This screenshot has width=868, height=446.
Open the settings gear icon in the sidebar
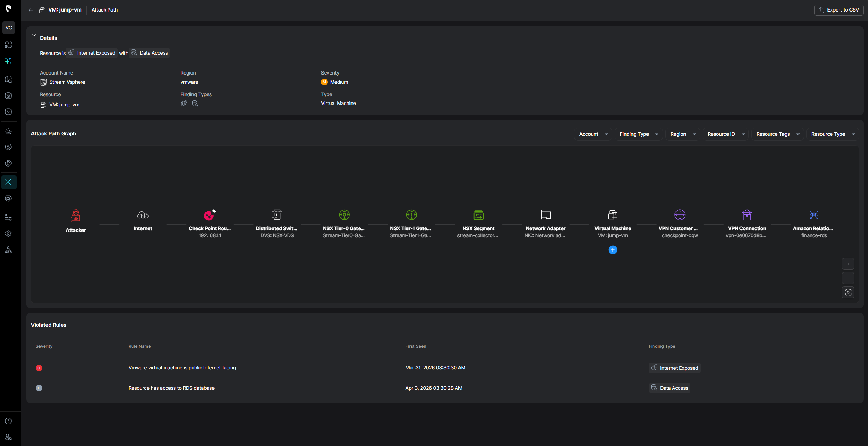[x=8, y=233]
